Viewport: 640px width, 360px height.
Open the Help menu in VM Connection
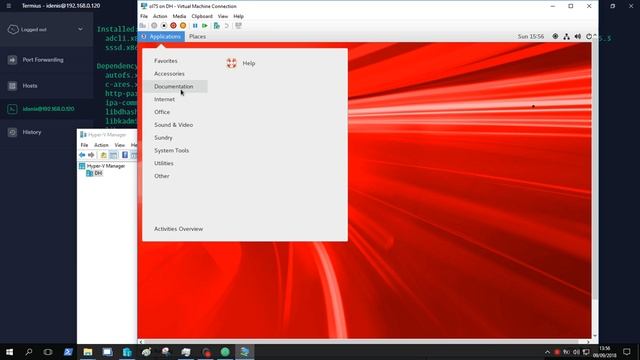click(x=238, y=16)
